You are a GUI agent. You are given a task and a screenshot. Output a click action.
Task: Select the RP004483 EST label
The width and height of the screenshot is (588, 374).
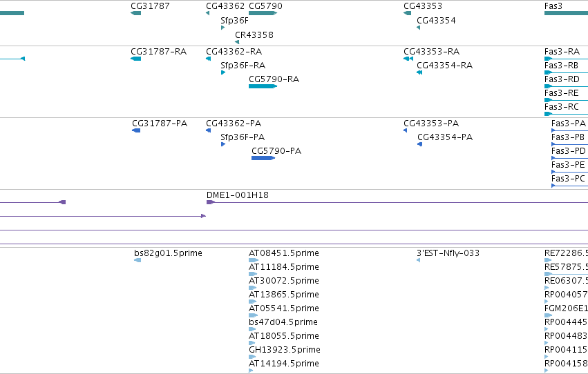pyautogui.click(x=566, y=336)
